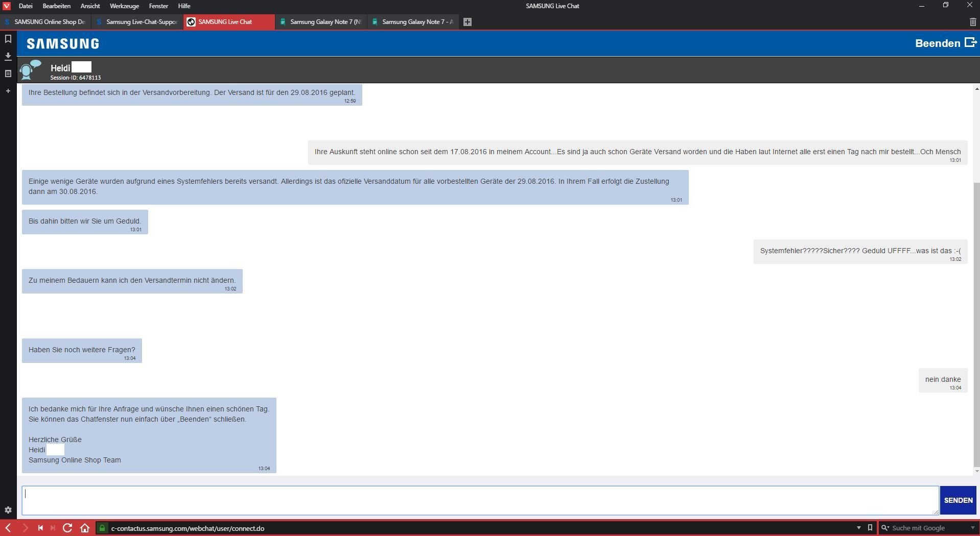Click the 'Ihre Bestellung befindet sich' message

point(192,94)
